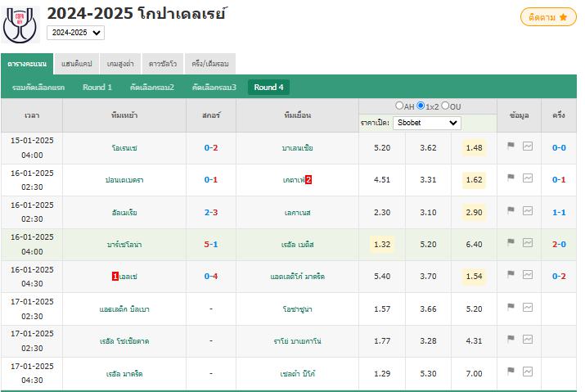Open odds chart icon for Real Sociedad row
This screenshot has width=585, height=392.
528,340
